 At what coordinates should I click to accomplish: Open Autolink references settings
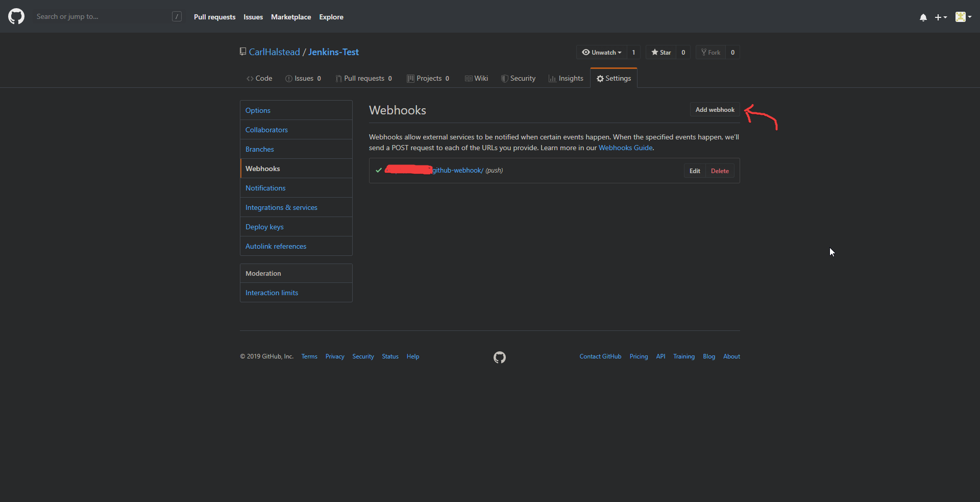296,246
